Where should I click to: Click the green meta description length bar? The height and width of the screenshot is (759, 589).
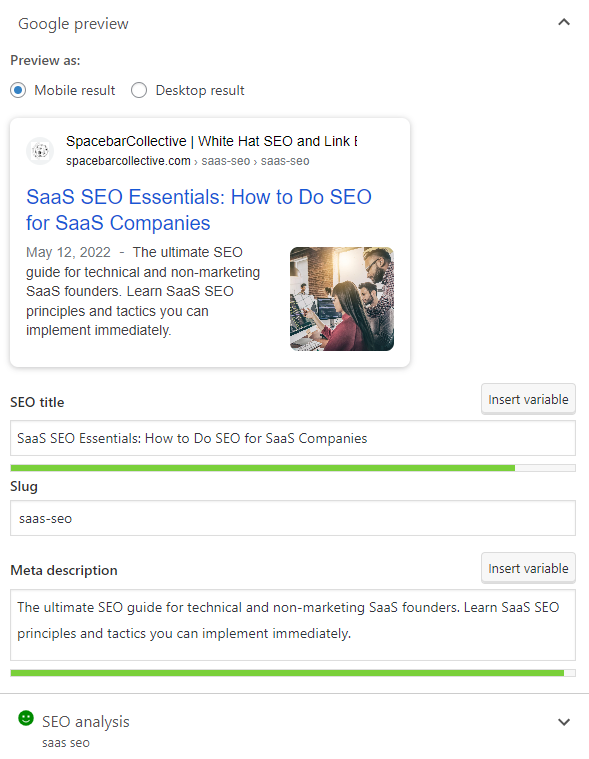tap(287, 673)
